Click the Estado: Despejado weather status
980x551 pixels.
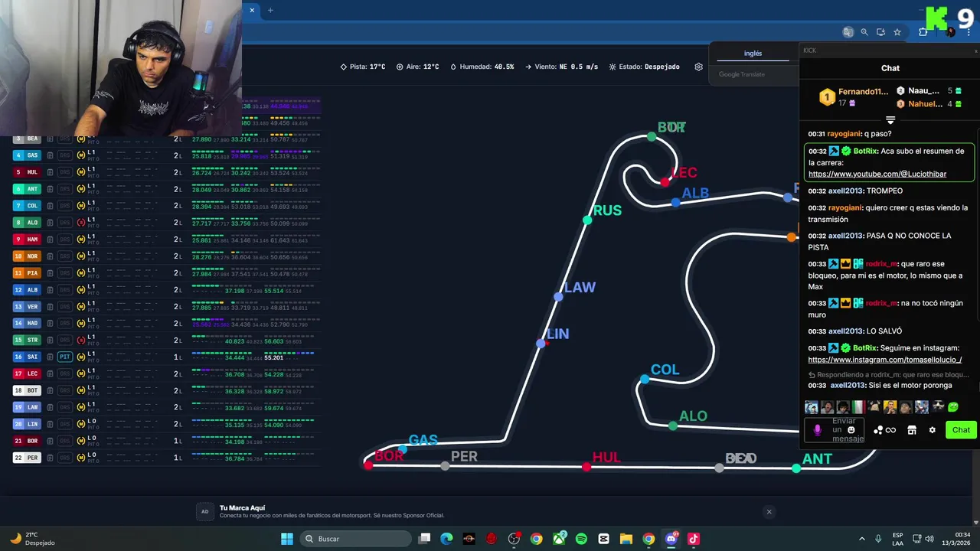(x=645, y=67)
